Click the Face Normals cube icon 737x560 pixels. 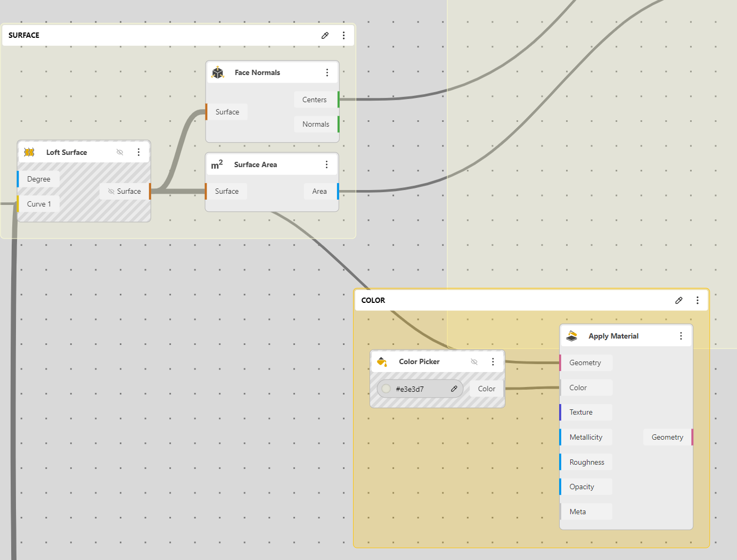tap(218, 72)
